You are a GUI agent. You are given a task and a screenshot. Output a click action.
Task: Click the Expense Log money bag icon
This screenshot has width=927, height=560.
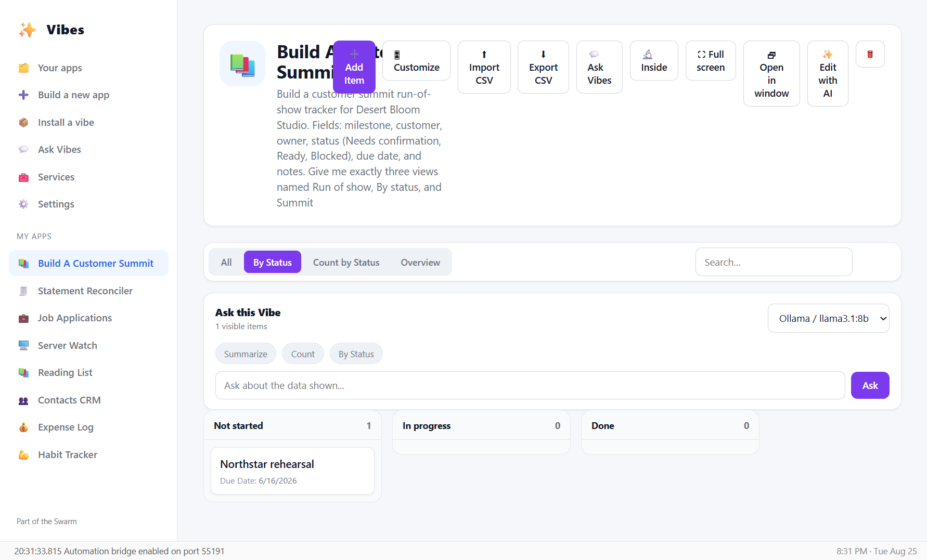[x=23, y=427]
